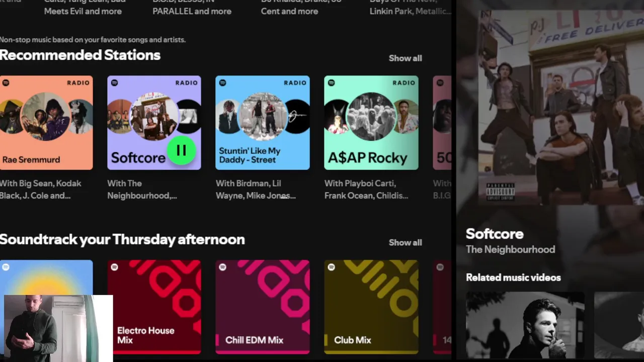Open the Chill EDM Mix playlist

(263, 307)
